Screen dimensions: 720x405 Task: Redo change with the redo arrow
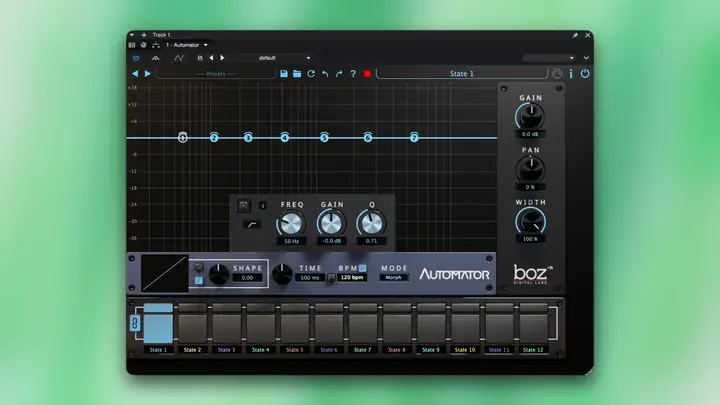coord(339,73)
